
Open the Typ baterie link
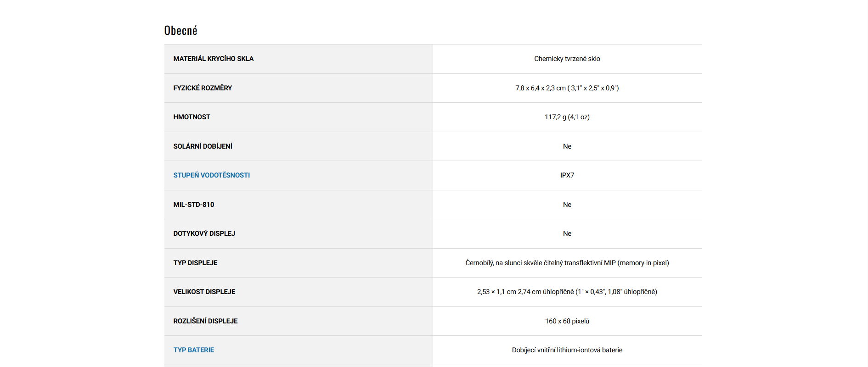coord(193,350)
